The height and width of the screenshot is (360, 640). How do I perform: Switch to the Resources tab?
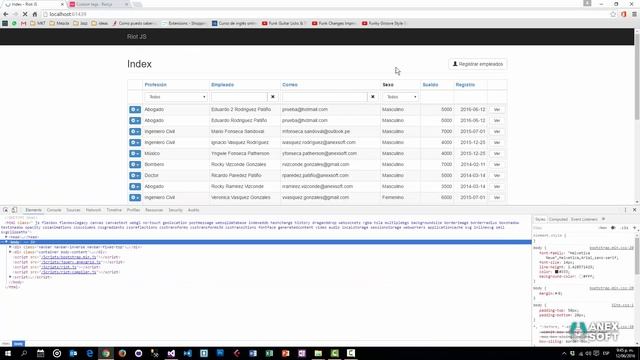(x=154, y=210)
